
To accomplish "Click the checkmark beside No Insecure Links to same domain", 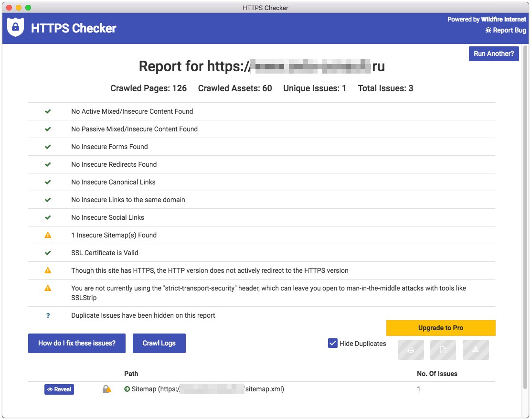I will [48, 199].
